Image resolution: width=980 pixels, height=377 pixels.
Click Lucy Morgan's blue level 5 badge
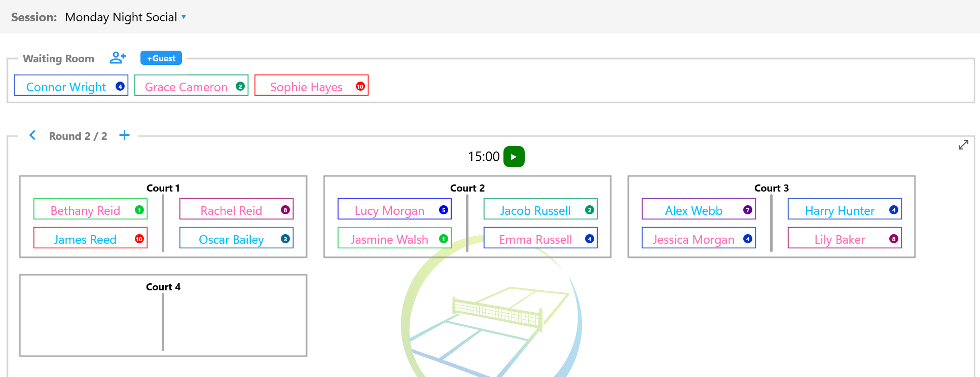(x=443, y=210)
